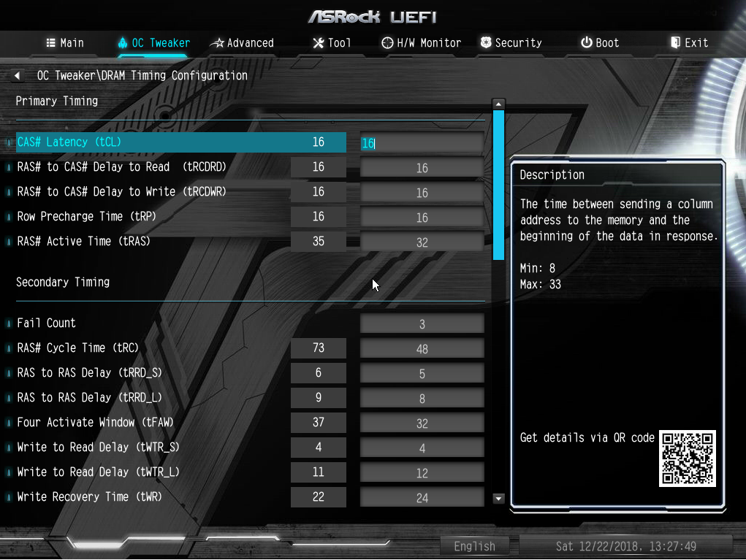This screenshot has height=560, width=746.
Task: Select RAS# to CAS# Delay to Read label
Action: (x=122, y=167)
